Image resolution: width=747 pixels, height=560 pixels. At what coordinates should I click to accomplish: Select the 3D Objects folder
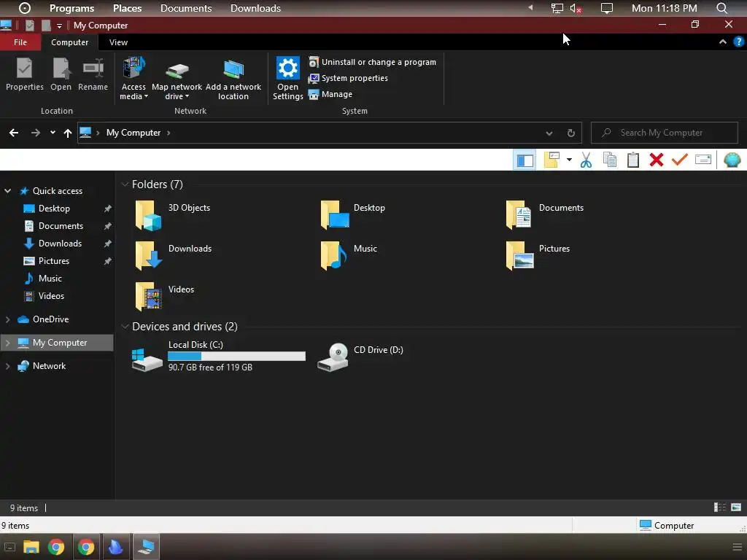point(172,215)
